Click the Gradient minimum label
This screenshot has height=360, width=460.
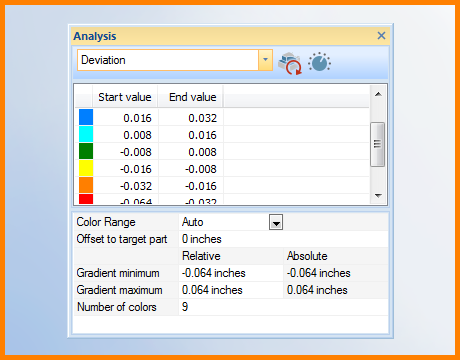pyautogui.click(x=118, y=273)
